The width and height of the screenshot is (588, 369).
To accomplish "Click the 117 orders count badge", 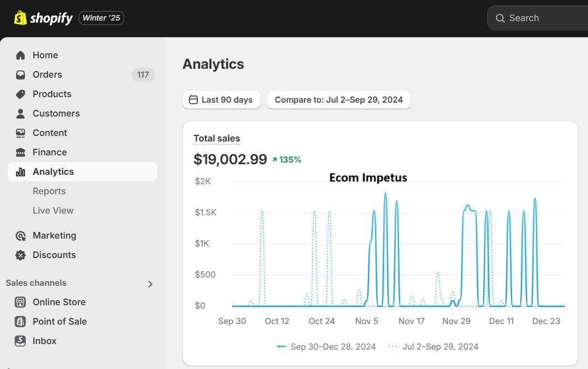I will pos(143,75).
